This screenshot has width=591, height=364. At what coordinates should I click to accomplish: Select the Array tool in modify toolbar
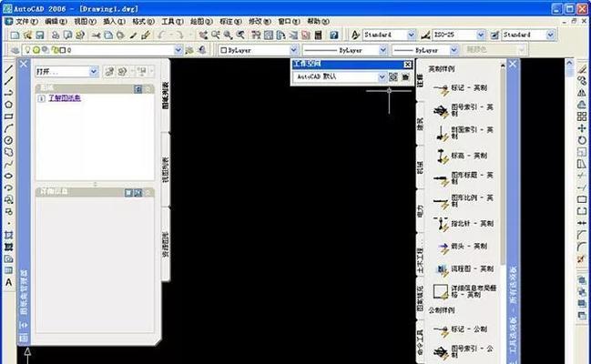582,116
